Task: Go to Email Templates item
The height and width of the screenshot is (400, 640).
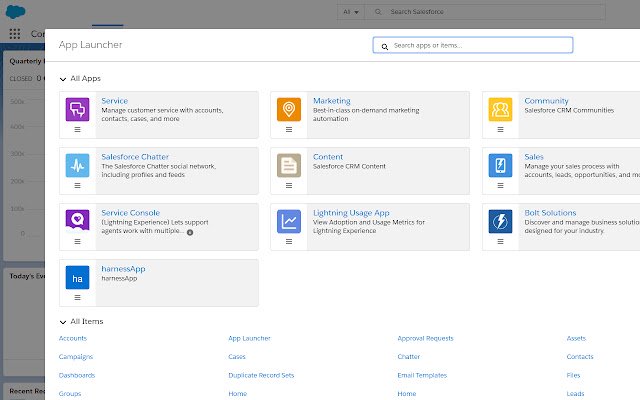Action: coord(422,376)
